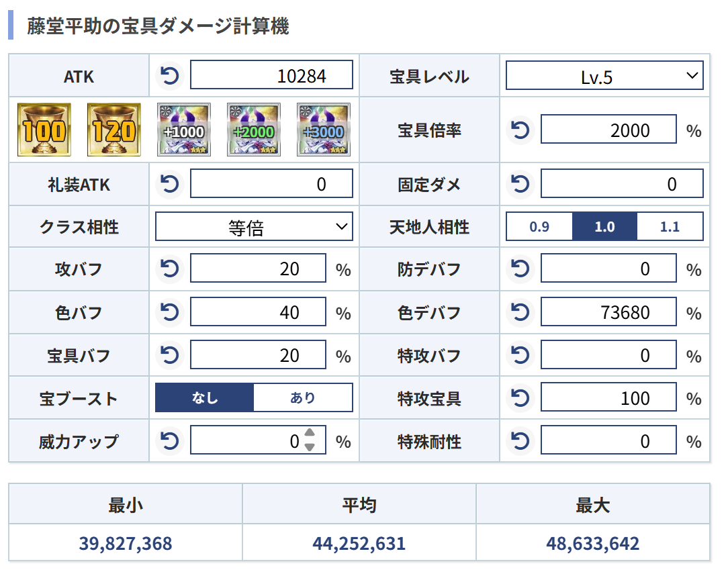Click the 天地人相性 label
The image size is (728, 572).
point(429,227)
